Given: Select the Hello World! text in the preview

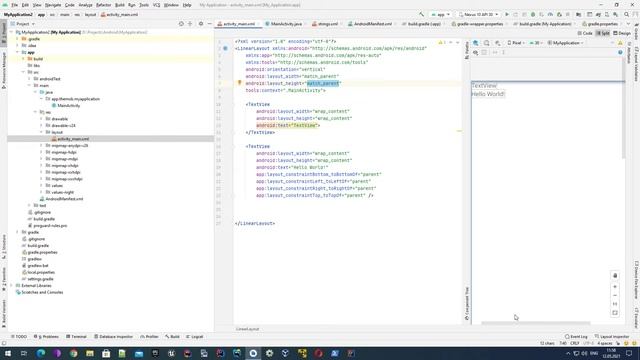Looking at the screenshot, I should click(488, 94).
